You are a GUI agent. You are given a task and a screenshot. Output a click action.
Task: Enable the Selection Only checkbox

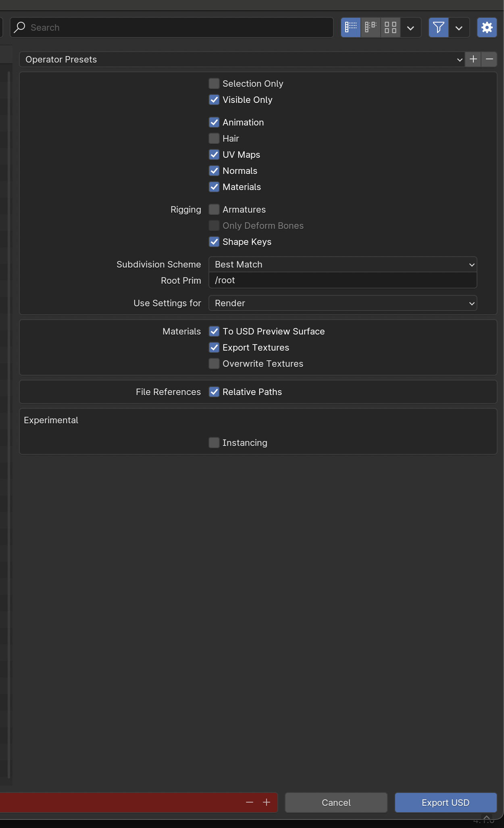coord(214,84)
